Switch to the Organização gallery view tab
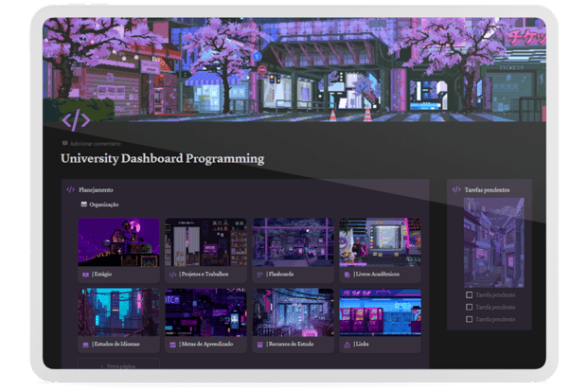 99,205
